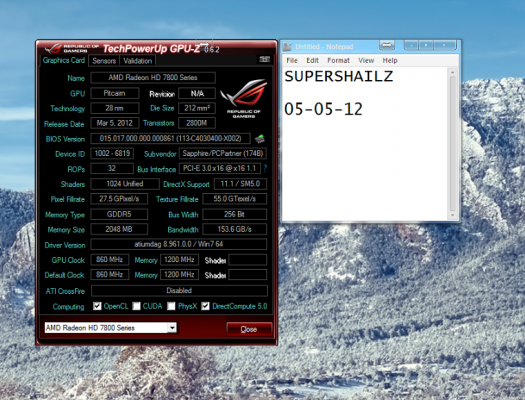Toggle the PhysX checkbox
The height and width of the screenshot is (400, 525).
tap(171, 306)
